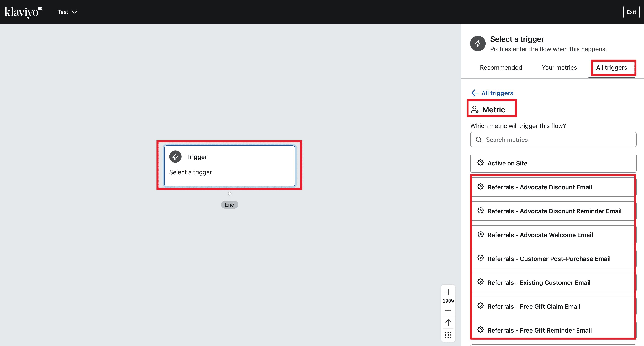Click into the Search metrics field

tap(557, 140)
